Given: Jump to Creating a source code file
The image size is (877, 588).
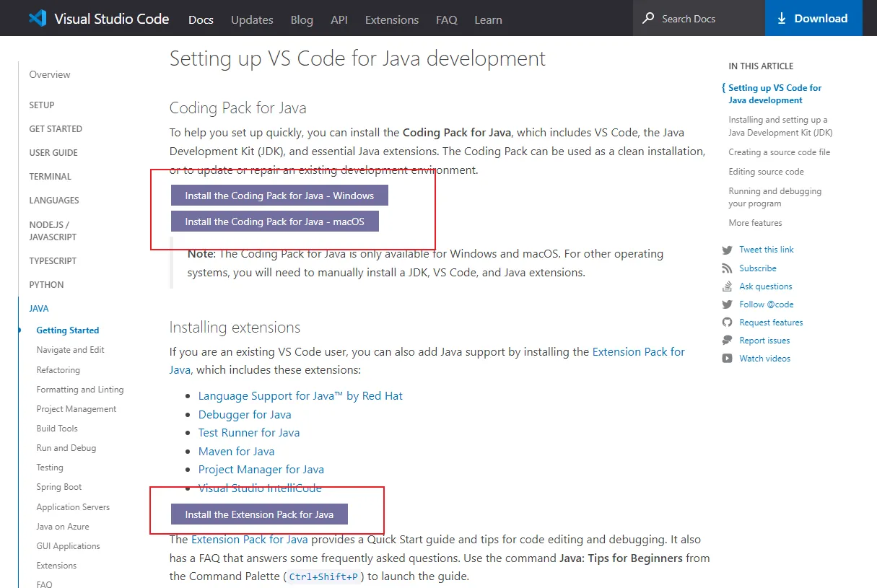Looking at the screenshot, I should click(x=780, y=152).
